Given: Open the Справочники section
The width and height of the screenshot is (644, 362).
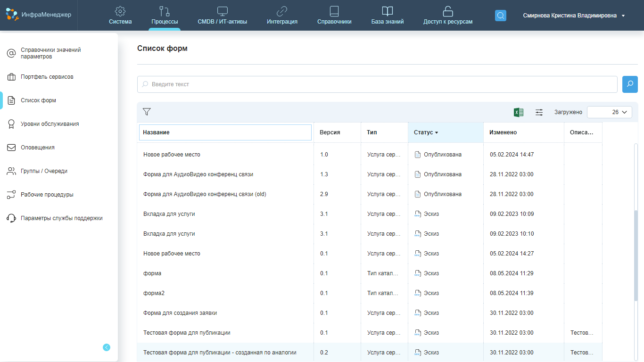Looking at the screenshot, I should pos(334,15).
